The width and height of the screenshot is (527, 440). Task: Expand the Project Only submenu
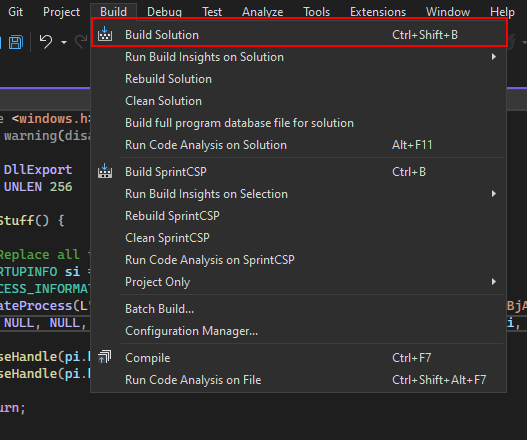click(x=493, y=282)
